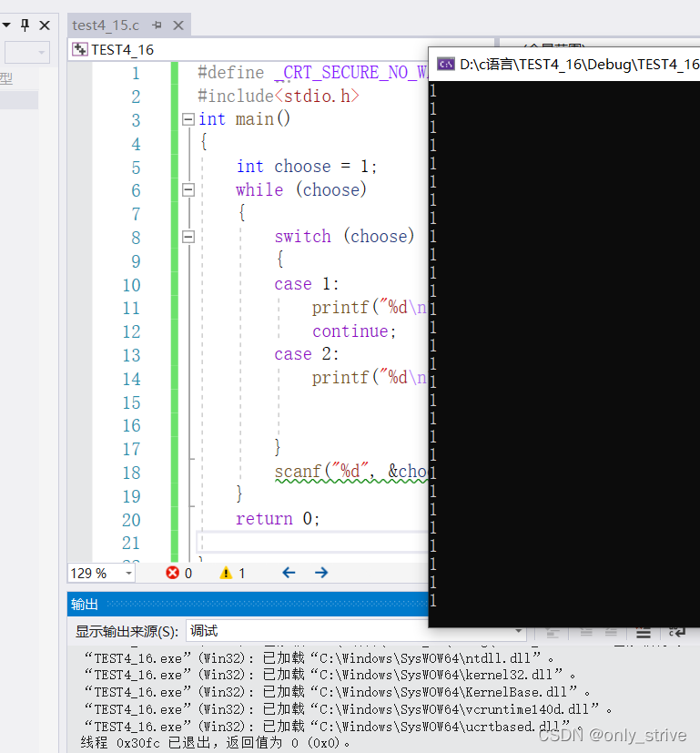Click the find message in code output icon
This screenshot has height=753, width=700.
pos(553,633)
